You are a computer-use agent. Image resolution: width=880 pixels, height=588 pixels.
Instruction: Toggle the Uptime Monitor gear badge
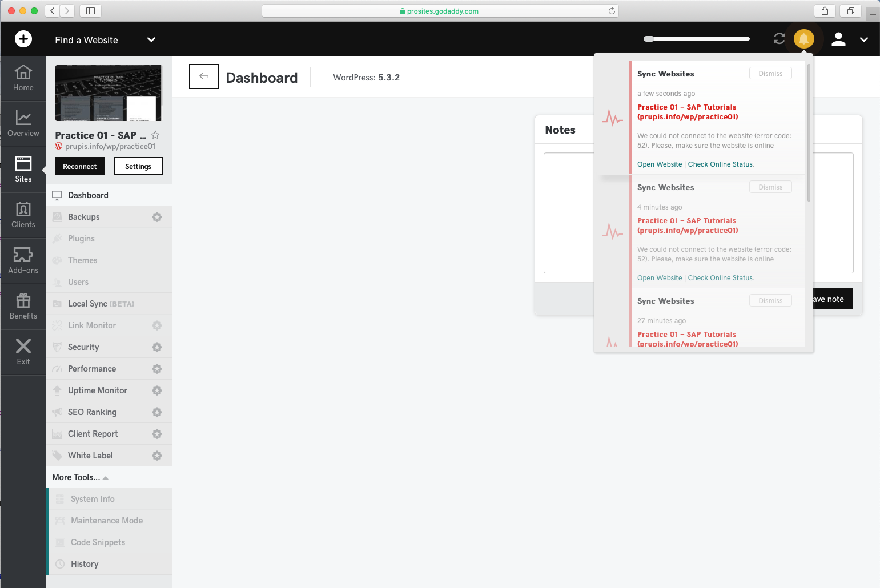pyautogui.click(x=157, y=390)
